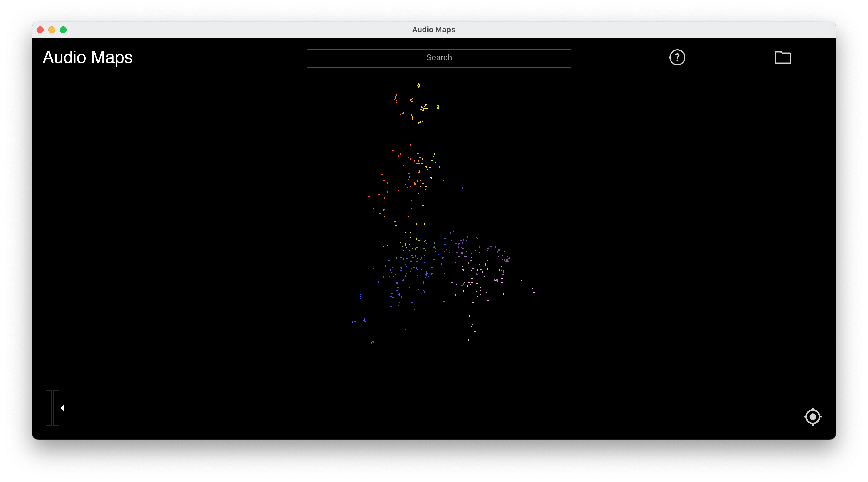Open the help dialog via the question mark icon
This screenshot has height=482, width=868.
tap(677, 57)
